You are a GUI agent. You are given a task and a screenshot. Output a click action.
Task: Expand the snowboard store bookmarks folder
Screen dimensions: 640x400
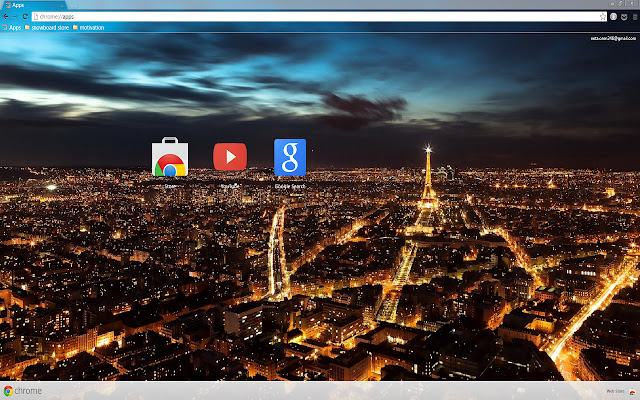(x=47, y=28)
